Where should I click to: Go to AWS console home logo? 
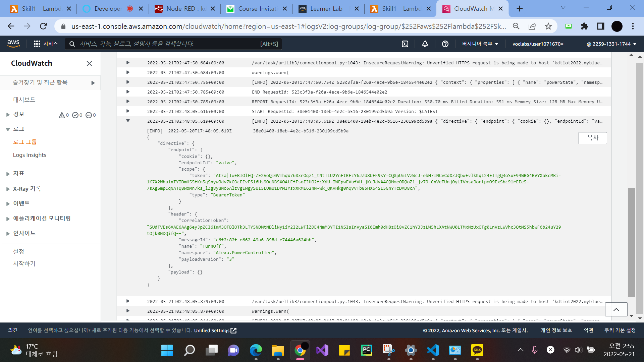(x=13, y=44)
